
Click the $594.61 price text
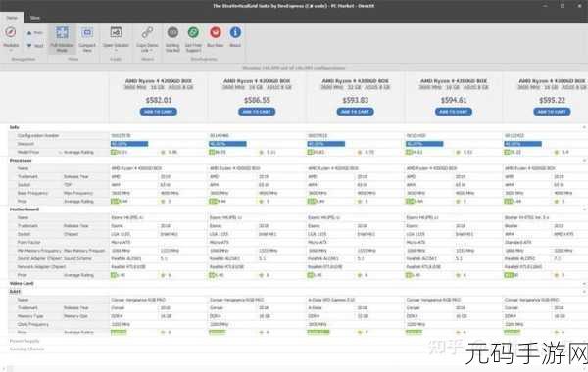click(454, 100)
